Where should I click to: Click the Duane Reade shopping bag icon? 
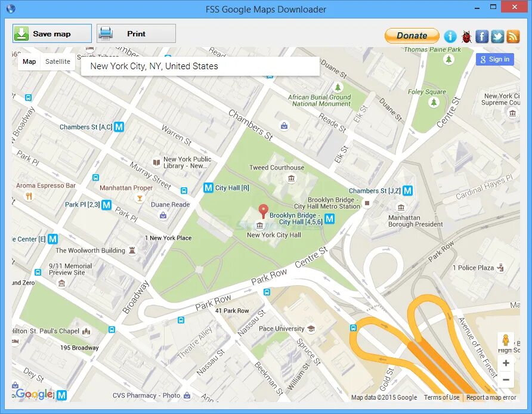point(163,215)
